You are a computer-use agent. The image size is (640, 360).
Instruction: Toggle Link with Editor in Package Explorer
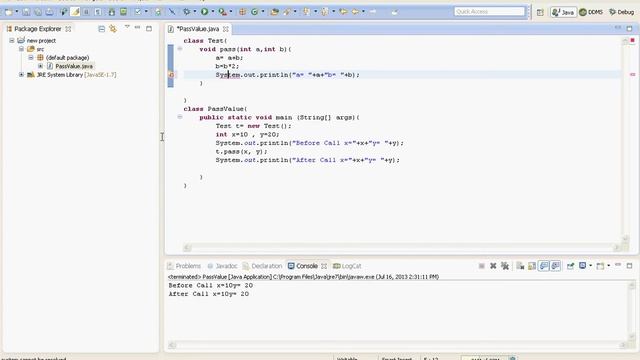113,29
